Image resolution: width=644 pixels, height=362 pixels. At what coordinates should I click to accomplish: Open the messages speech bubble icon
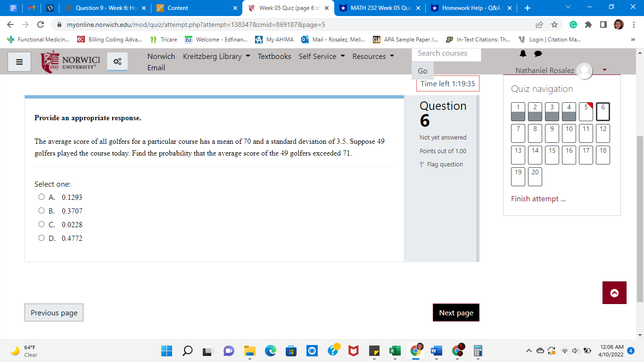(x=538, y=54)
